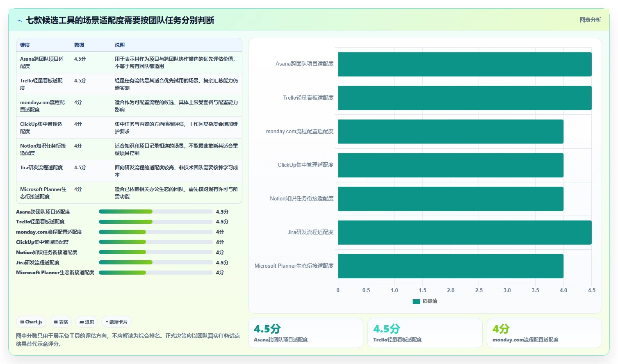Select the Trello轻量看板适配度 table cell
Viewport: 618px width, 364px height.
(x=43, y=84)
